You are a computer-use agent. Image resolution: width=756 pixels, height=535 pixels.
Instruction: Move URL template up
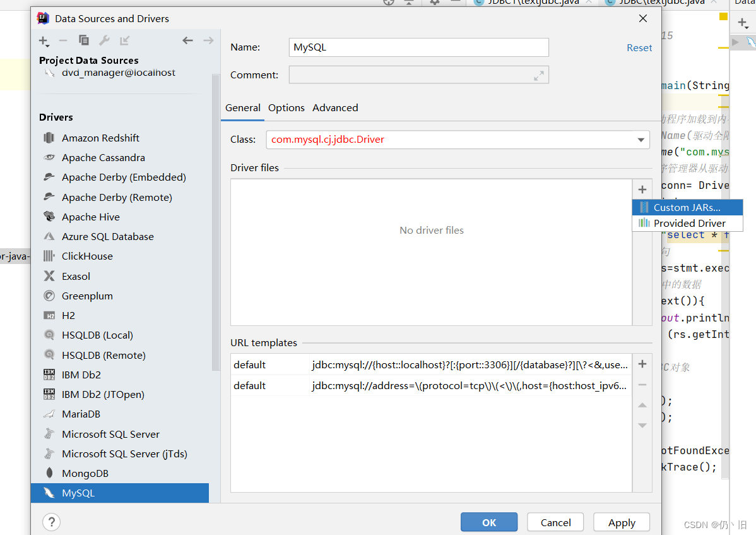click(x=642, y=406)
